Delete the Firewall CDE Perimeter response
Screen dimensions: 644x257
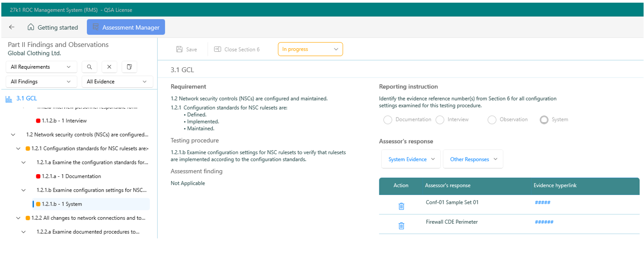(401, 226)
